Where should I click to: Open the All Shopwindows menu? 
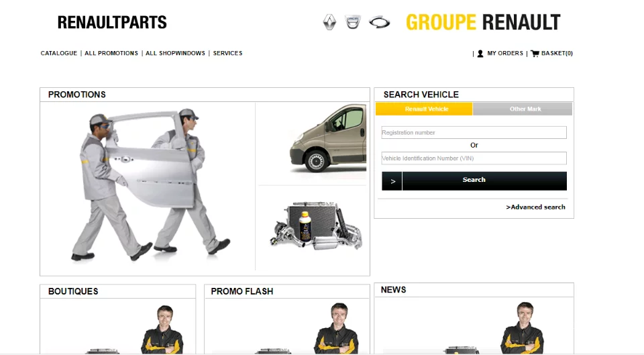[175, 54]
